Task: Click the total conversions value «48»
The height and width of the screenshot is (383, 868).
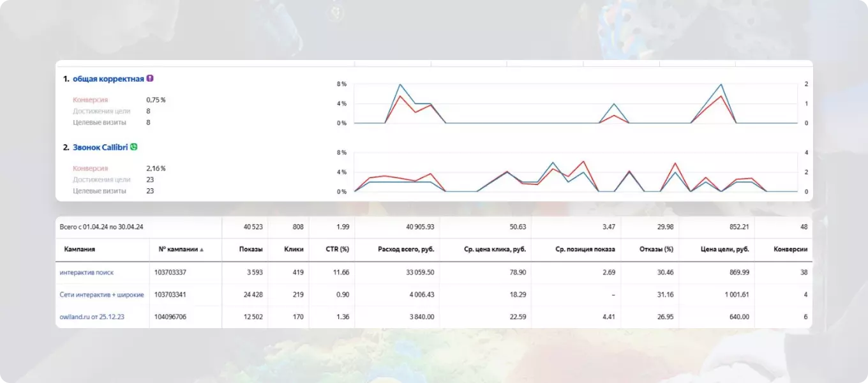Action: tap(804, 227)
